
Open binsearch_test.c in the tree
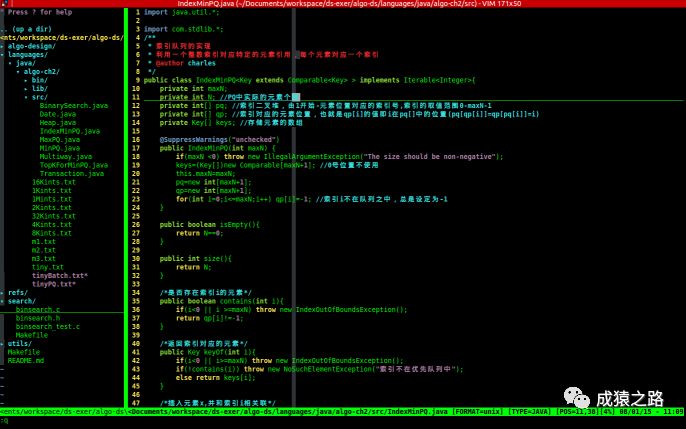(x=48, y=327)
